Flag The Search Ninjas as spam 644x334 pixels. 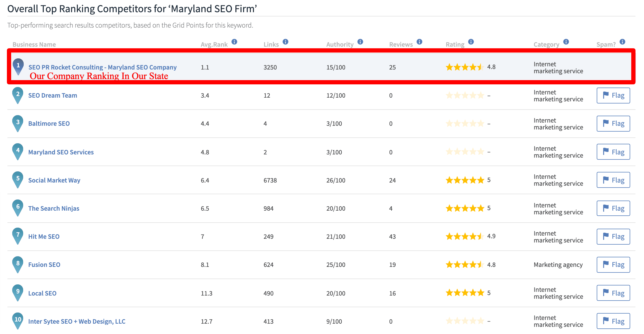point(613,208)
